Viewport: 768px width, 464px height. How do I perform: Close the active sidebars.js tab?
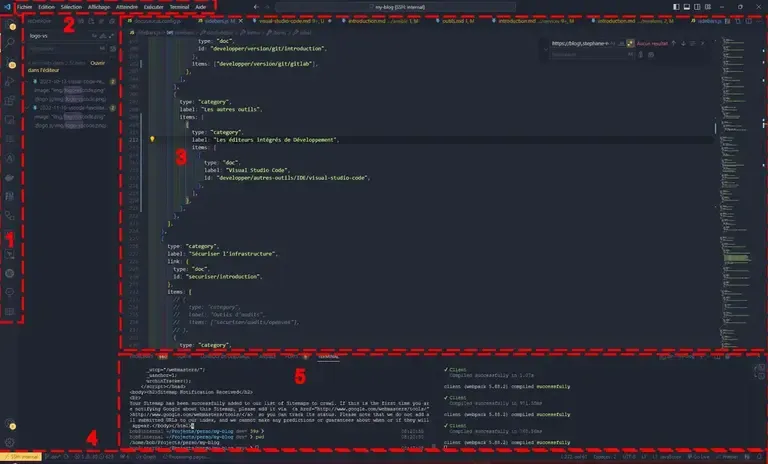click(x=240, y=21)
